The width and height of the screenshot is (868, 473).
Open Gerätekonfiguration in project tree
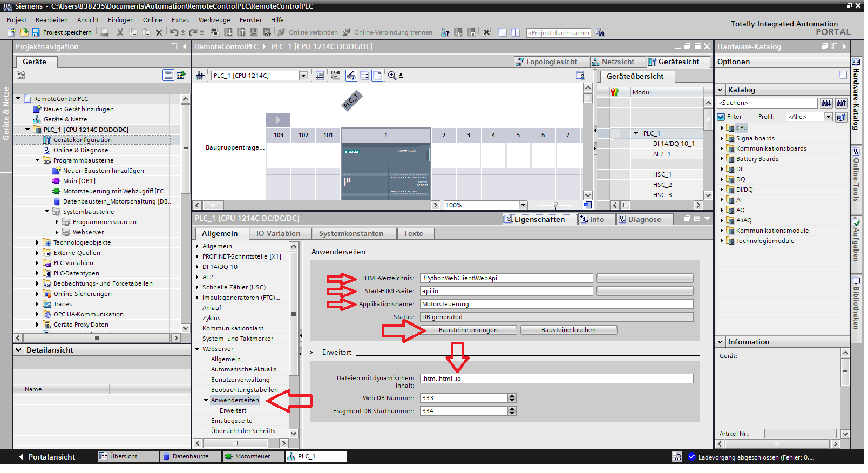click(x=82, y=140)
